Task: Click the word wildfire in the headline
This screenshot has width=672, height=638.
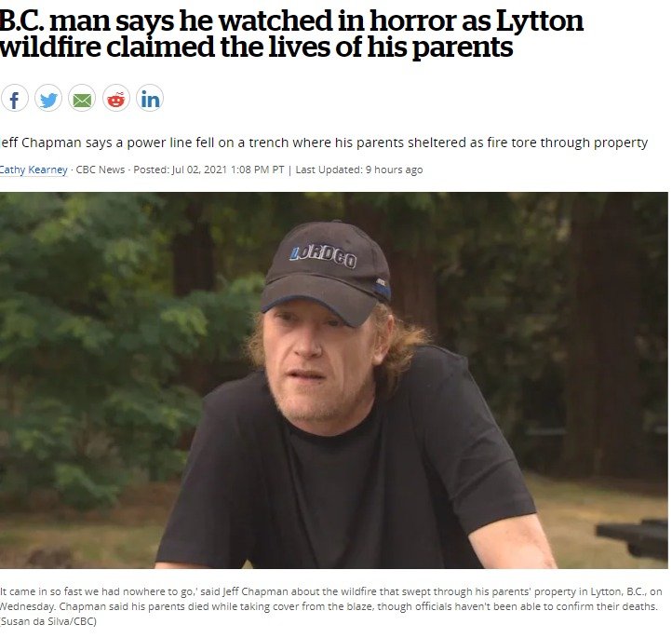Action: point(50,47)
